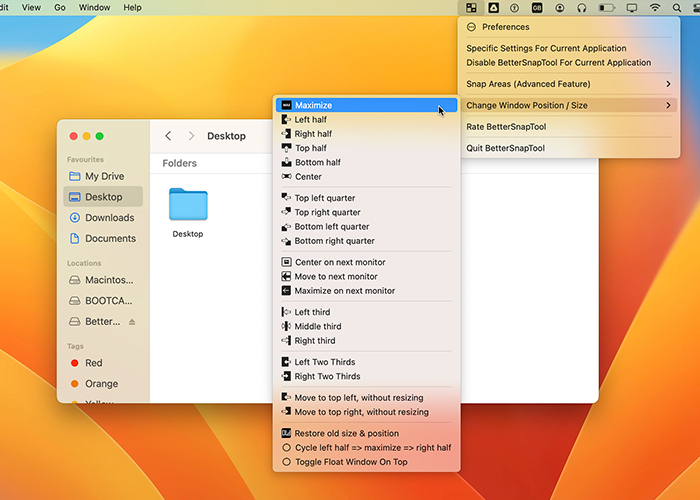Click the Top left quarter icon
The width and height of the screenshot is (700, 500).
(286, 198)
